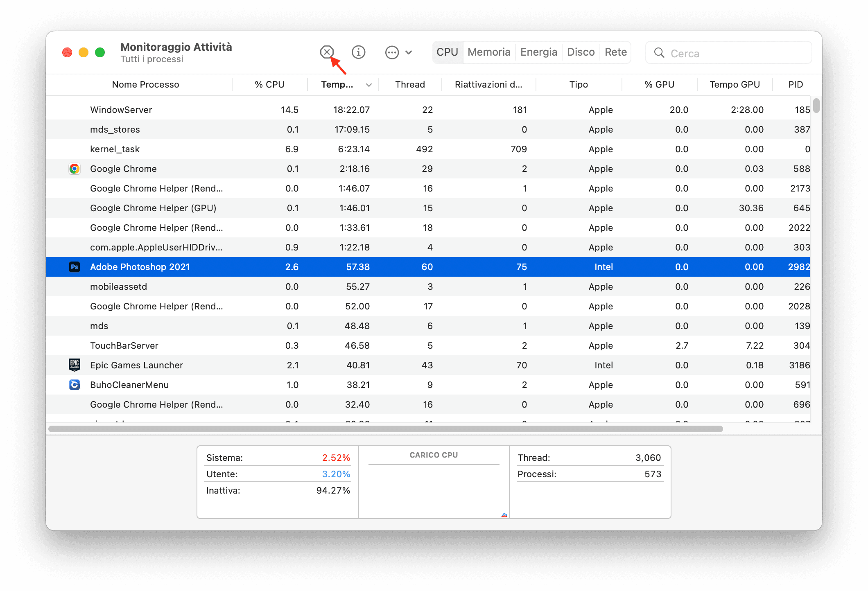Switch to the Disco tab
The height and width of the screenshot is (591, 868).
pyautogui.click(x=581, y=52)
